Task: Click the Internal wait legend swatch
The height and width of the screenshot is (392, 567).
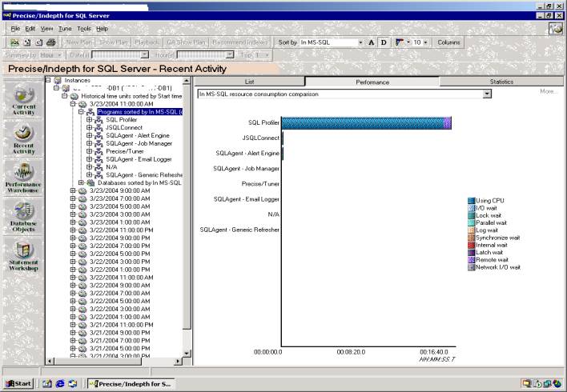Action: tap(471, 245)
